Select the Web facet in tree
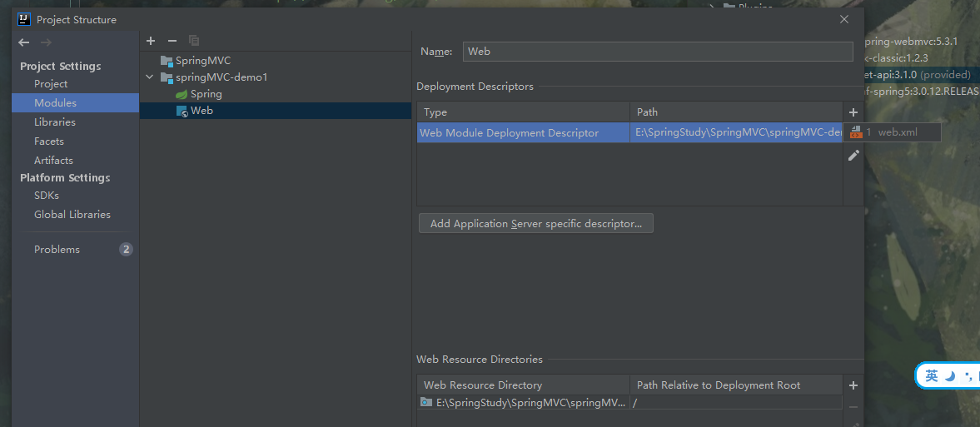The height and width of the screenshot is (427, 980). coord(201,111)
